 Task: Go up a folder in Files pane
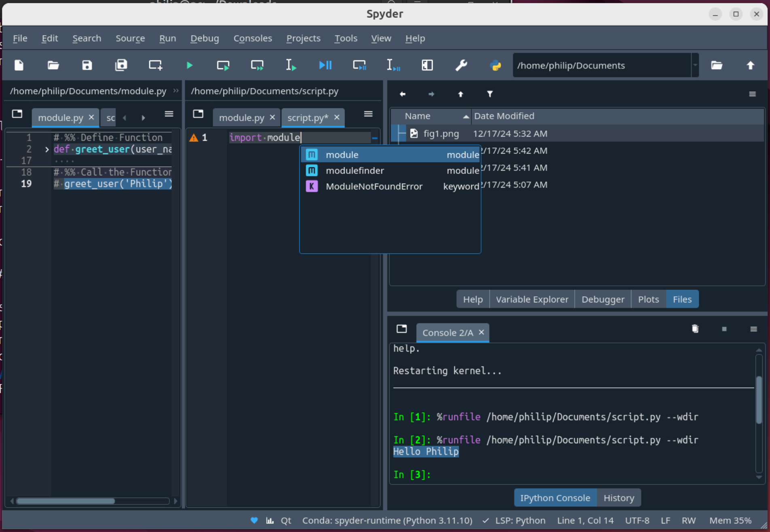tap(461, 94)
